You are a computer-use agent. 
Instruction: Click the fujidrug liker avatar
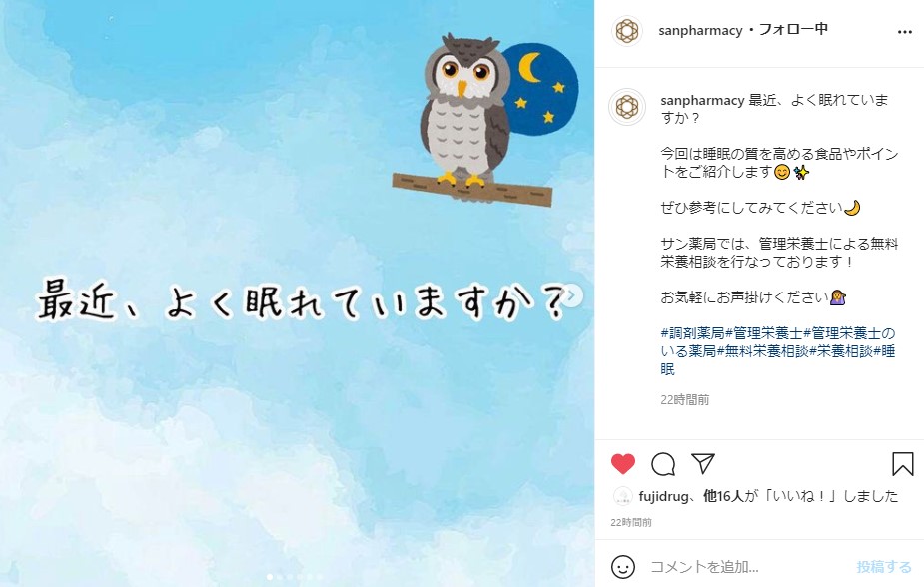click(x=623, y=496)
